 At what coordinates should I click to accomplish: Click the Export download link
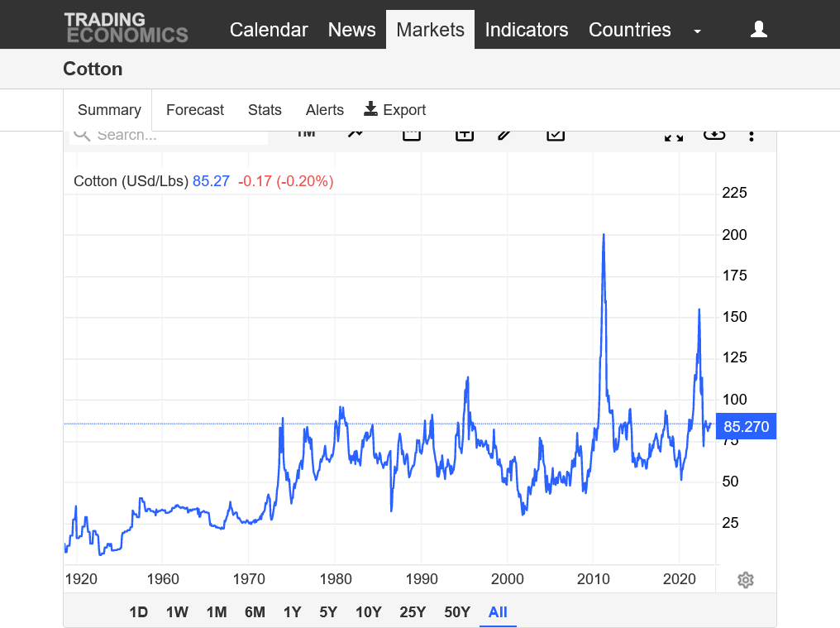click(395, 109)
